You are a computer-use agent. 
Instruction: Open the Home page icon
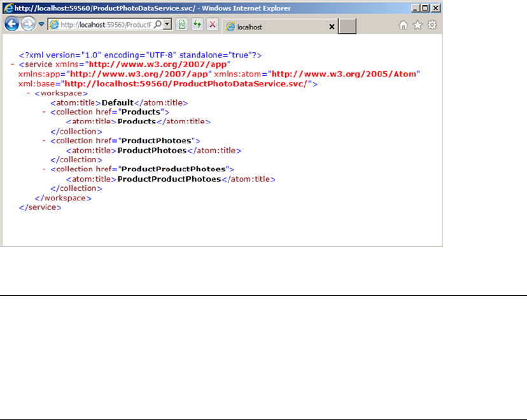coord(404,25)
